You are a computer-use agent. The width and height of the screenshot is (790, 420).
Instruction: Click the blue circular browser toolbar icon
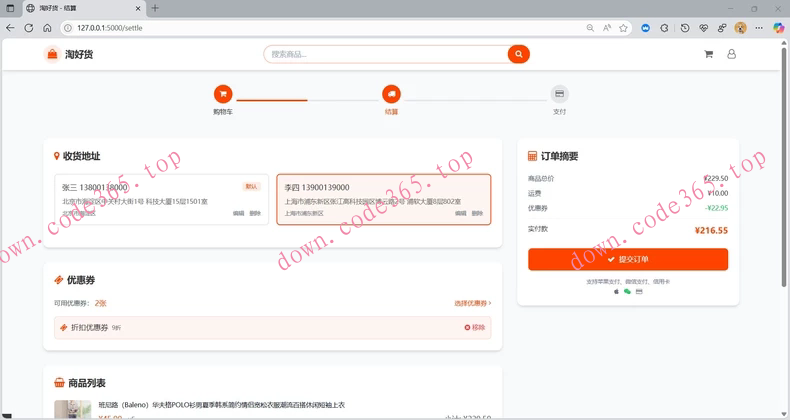coord(645,28)
